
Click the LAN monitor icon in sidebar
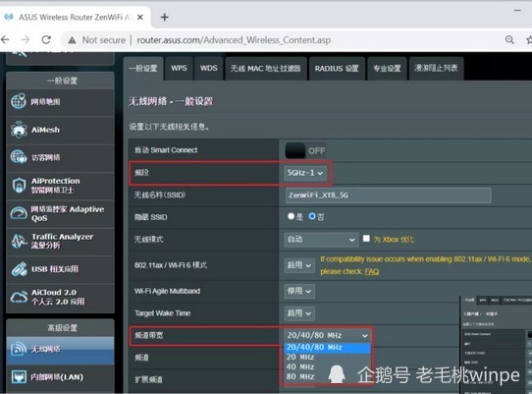[x=19, y=377]
